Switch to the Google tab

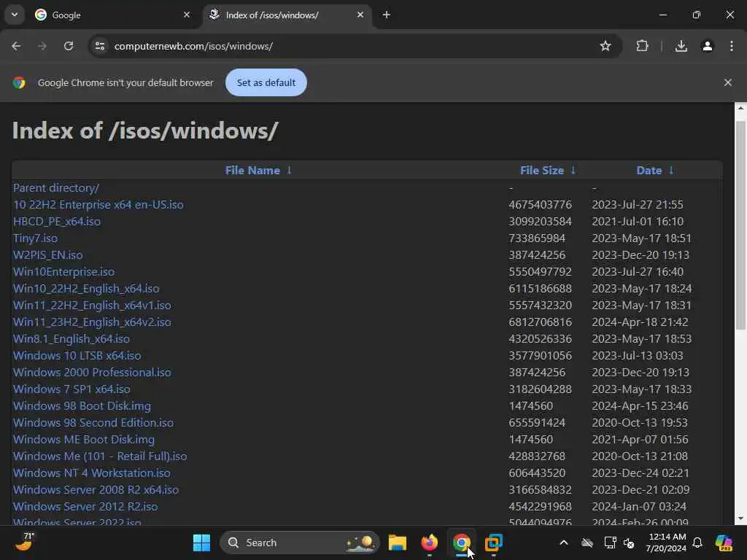point(111,15)
